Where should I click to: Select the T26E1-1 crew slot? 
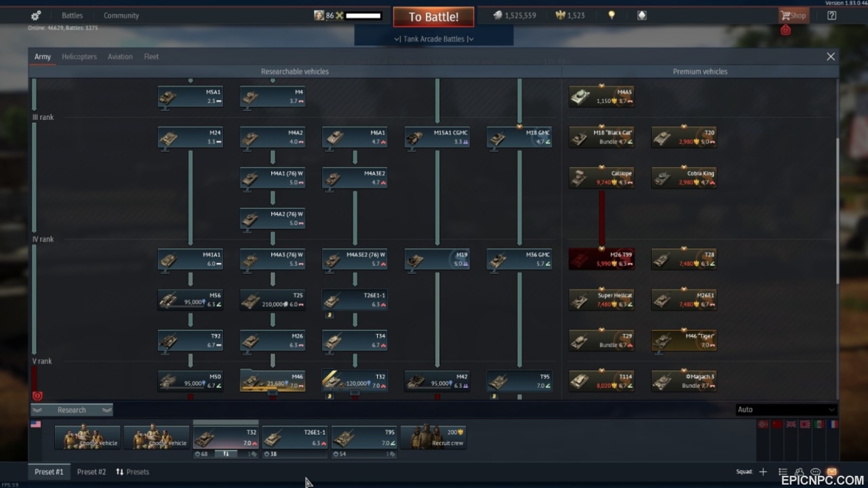tap(295, 437)
